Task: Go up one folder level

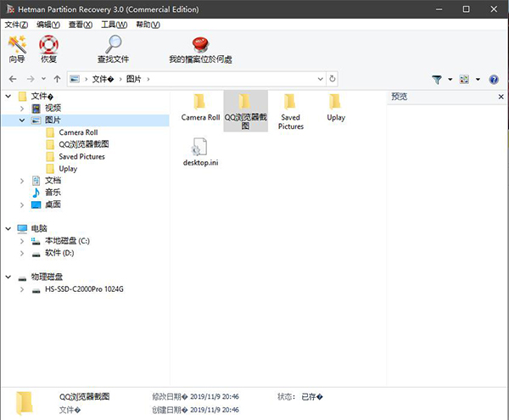Action: pyautogui.click(x=57, y=79)
